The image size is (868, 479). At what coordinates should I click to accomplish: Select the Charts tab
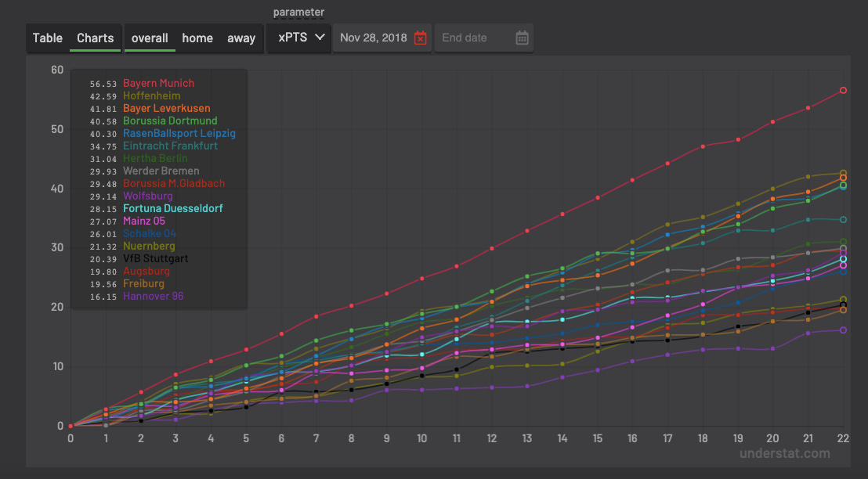point(96,38)
